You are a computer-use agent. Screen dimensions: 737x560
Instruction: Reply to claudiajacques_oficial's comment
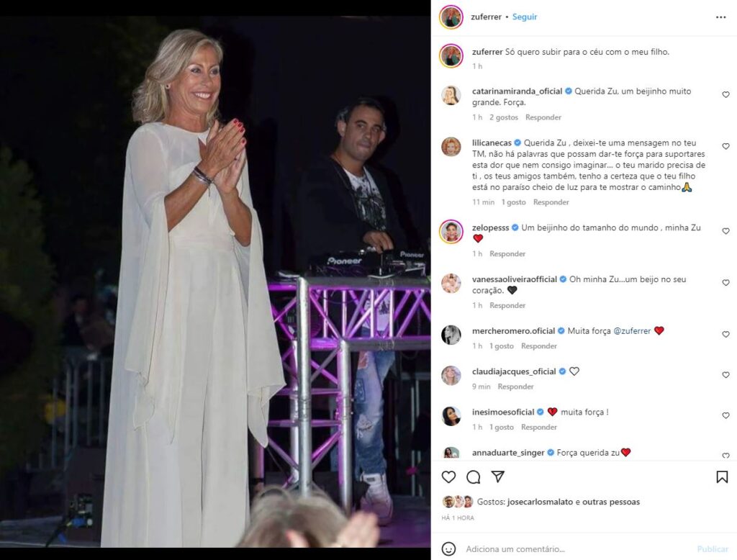(x=515, y=387)
